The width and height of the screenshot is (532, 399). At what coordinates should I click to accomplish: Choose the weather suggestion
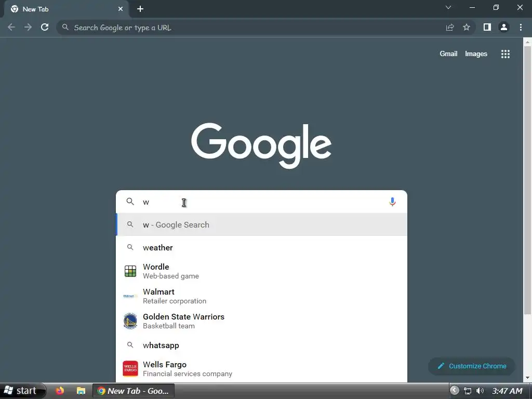click(x=262, y=247)
